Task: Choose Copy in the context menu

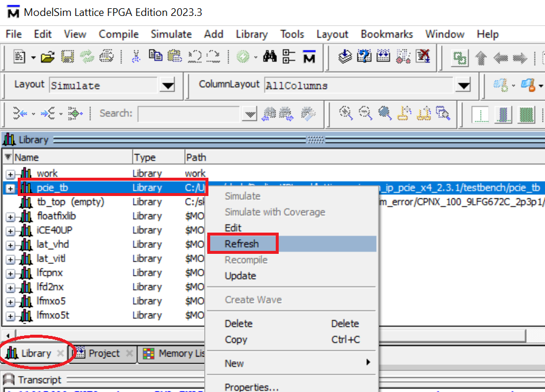Action: pyautogui.click(x=292, y=339)
